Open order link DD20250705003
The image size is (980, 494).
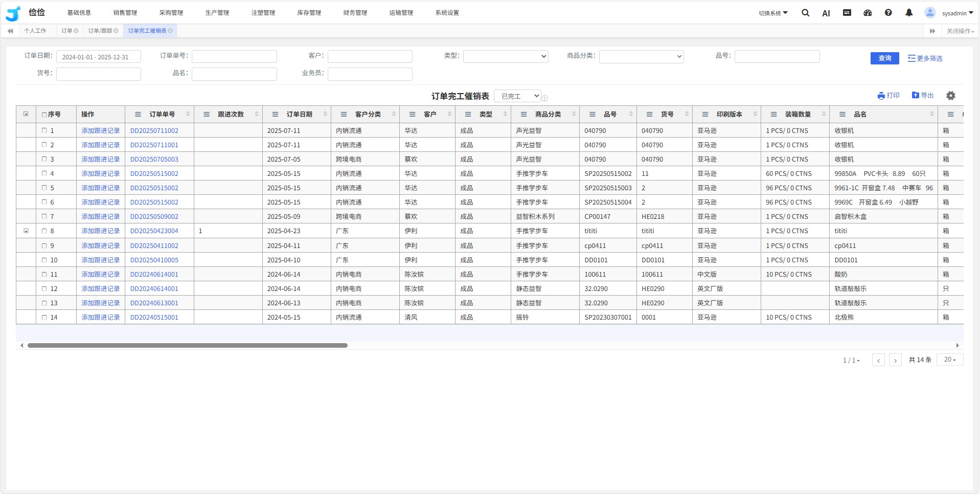[x=154, y=160]
